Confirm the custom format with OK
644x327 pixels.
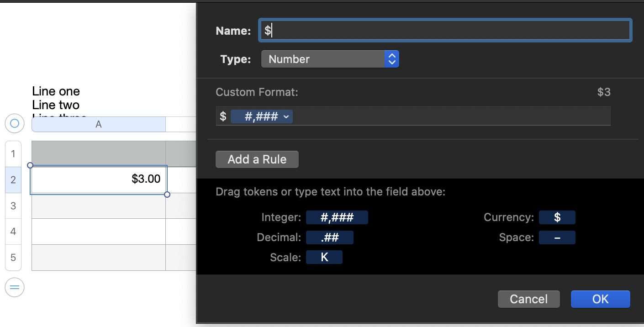coord(600,299)
